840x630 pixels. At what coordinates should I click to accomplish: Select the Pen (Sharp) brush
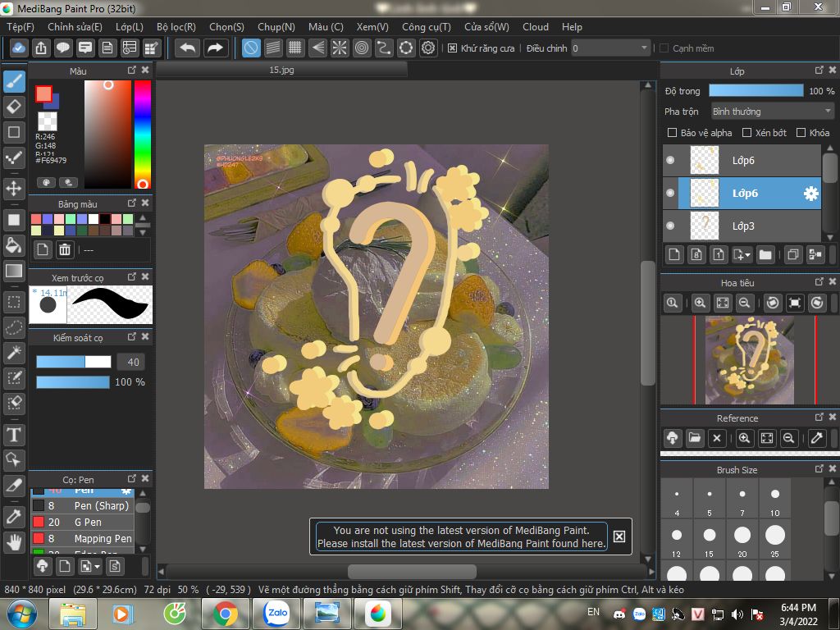tap(83, 505)
